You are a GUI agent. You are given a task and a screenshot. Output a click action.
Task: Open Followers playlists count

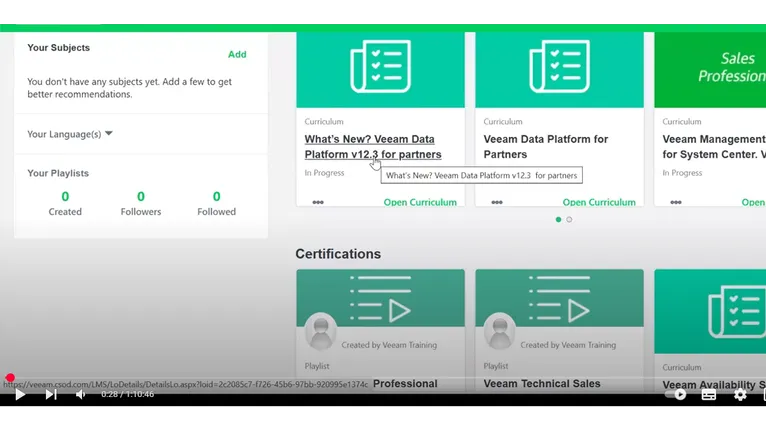tap(141, 203)
